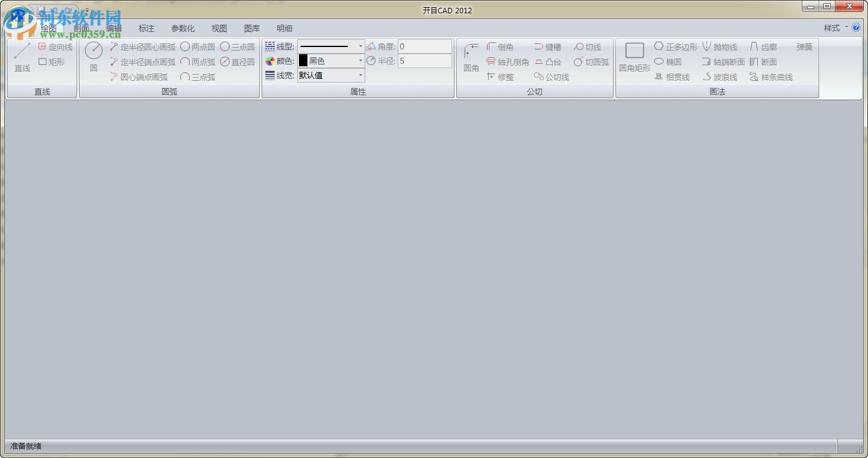Select the 凸台 boss tool
This screenshot has height=458, width=868.
[x=547, y=62]
